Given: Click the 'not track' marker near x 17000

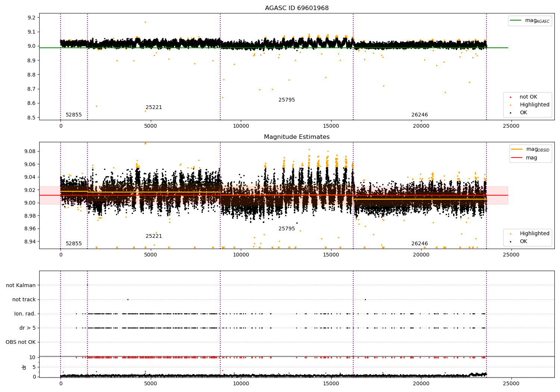Looking at the screenshot, I should [x=365, y=299].
